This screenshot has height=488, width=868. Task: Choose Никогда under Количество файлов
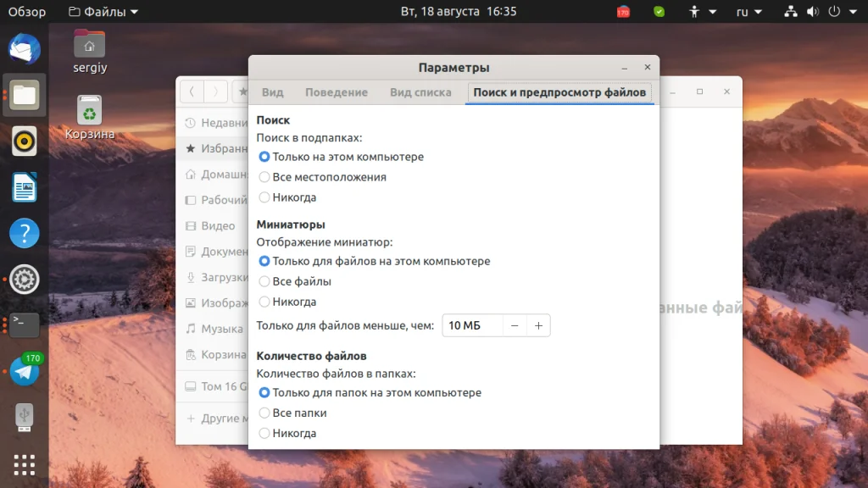tap(288, 433)
